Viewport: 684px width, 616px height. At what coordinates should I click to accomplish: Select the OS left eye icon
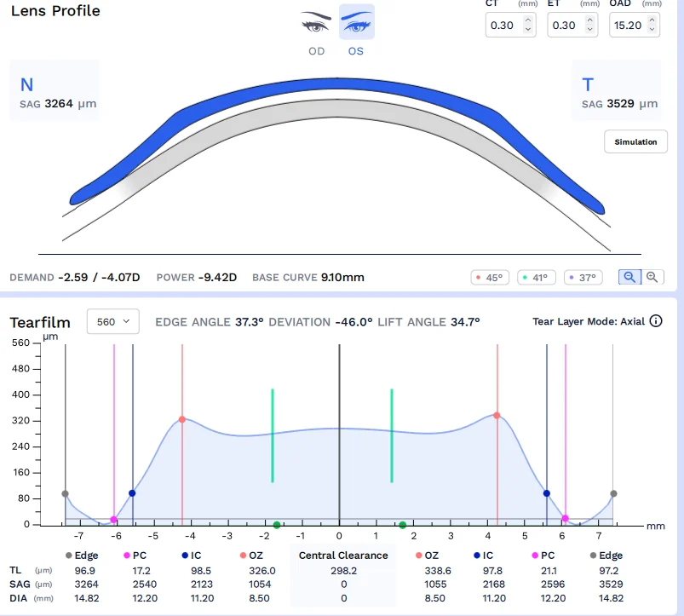(x=356, y=23)
